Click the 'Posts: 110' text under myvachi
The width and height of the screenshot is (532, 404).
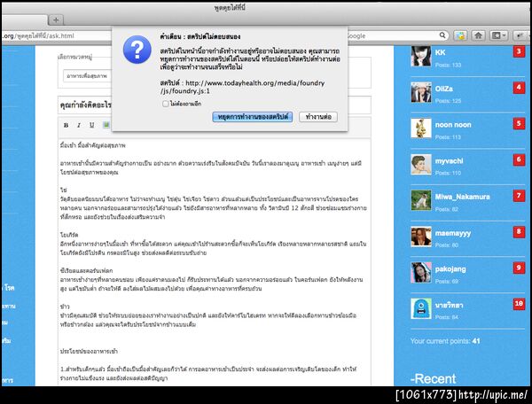[448, 173]
